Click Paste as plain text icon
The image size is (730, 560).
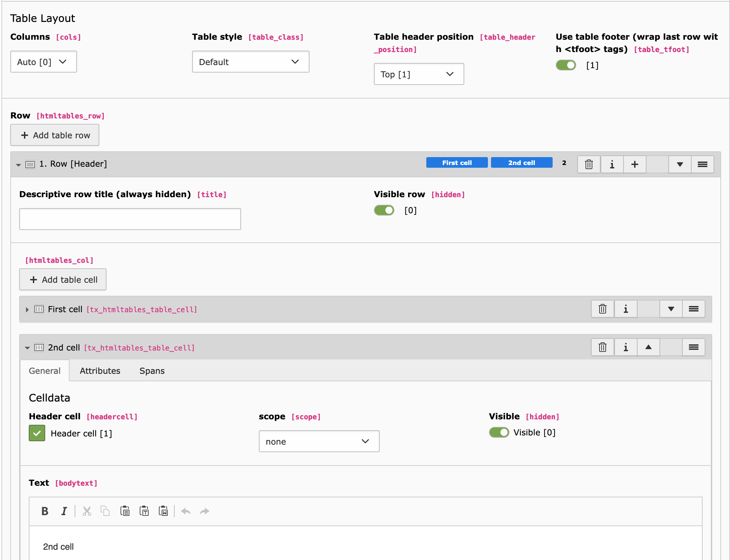pyautogui.click(x=144, y=511)
